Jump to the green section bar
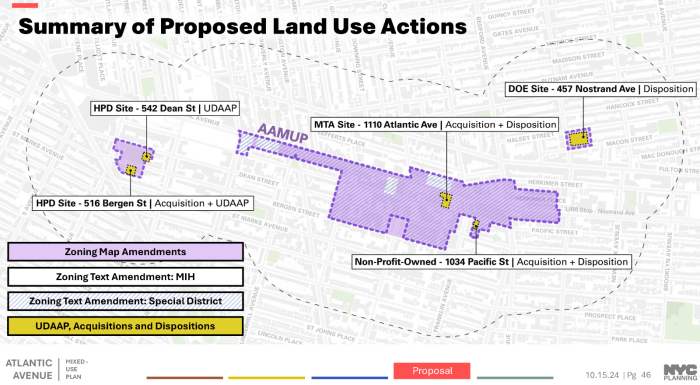The height and width of the screenshot is (385, 700). point(515,378)
